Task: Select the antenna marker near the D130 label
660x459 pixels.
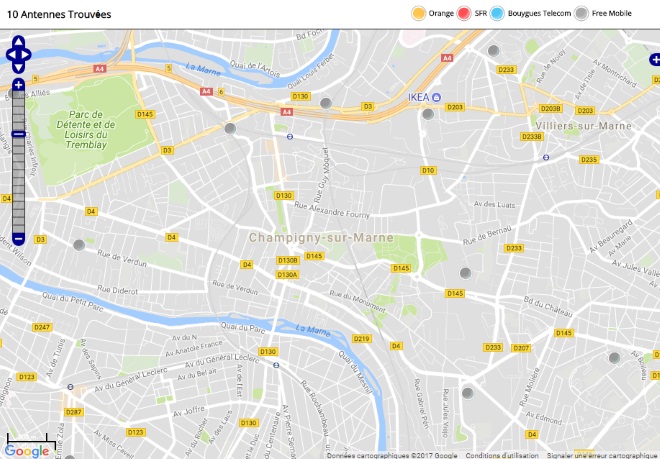Action: (326, 103)
